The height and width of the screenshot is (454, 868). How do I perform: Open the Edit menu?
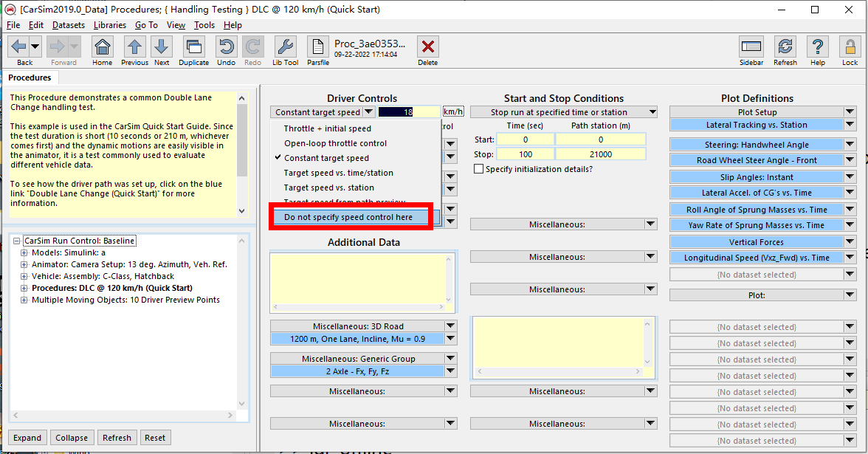pos(36,25)
